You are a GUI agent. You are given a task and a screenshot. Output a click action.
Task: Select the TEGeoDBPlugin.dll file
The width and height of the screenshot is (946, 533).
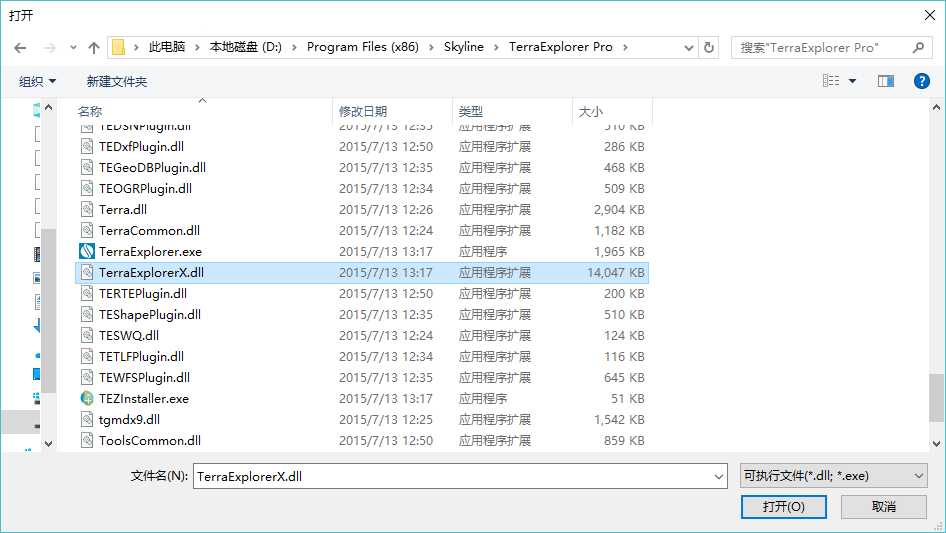152,168
